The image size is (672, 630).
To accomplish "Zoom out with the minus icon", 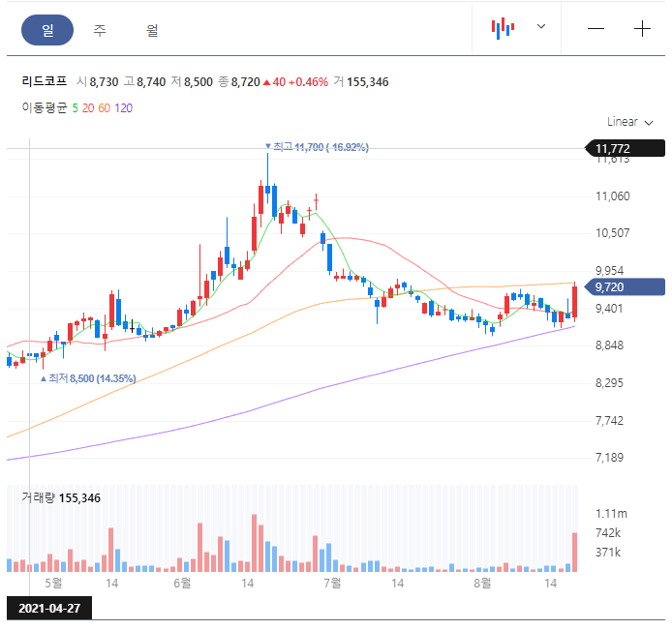I will pos(596,29).
